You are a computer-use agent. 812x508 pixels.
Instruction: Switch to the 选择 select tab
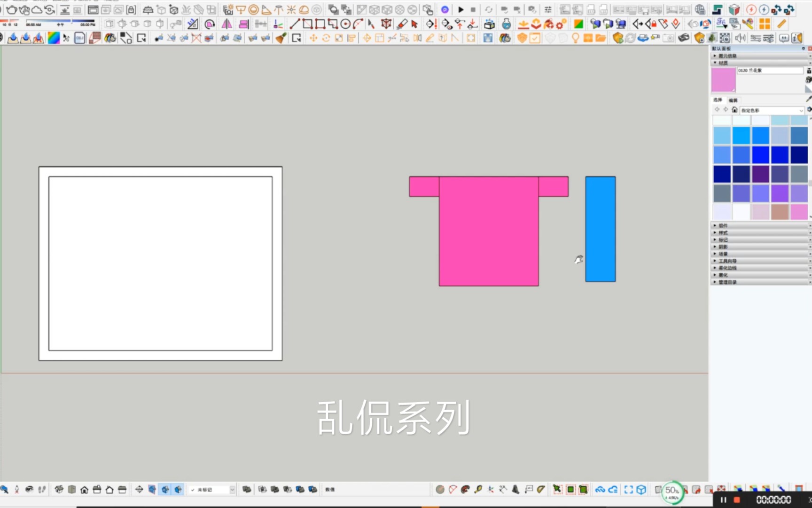[718, 100]
